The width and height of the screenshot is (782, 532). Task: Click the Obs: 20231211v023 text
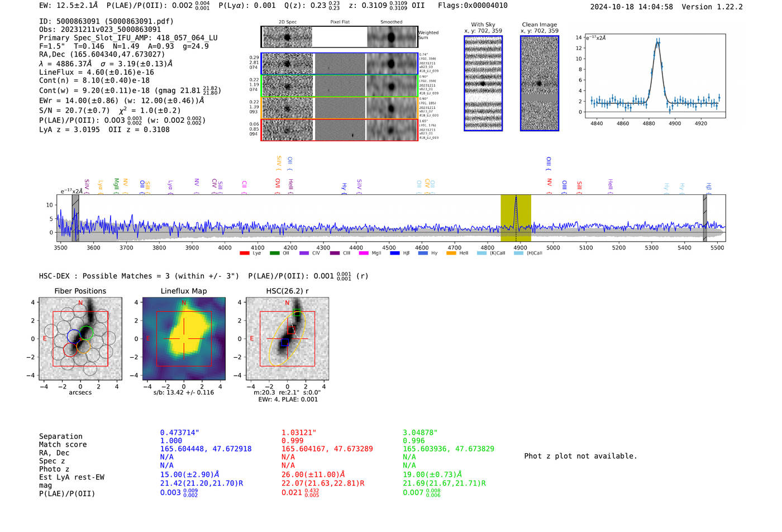(100, 30)
